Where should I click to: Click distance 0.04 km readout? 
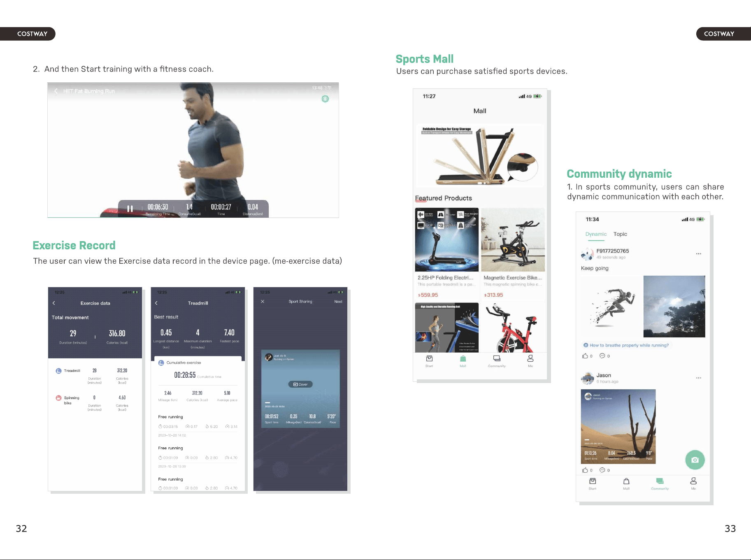pos(253,207)
